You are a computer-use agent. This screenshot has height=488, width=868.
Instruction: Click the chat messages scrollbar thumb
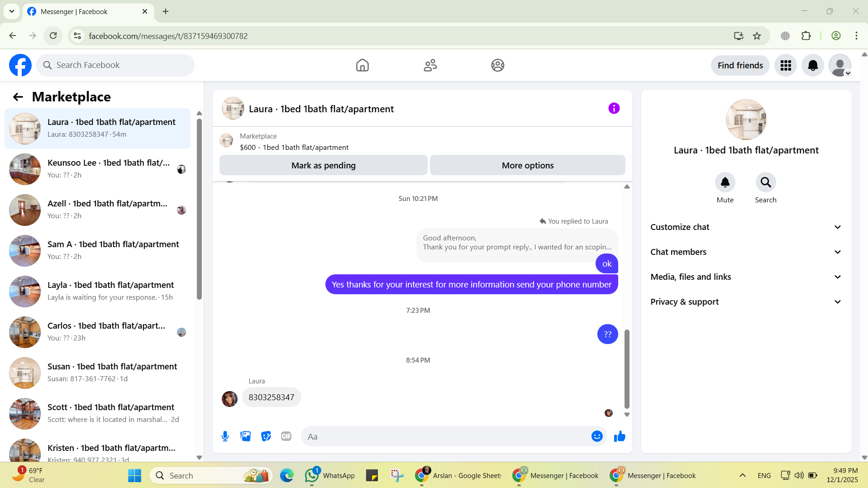(627, 369)
